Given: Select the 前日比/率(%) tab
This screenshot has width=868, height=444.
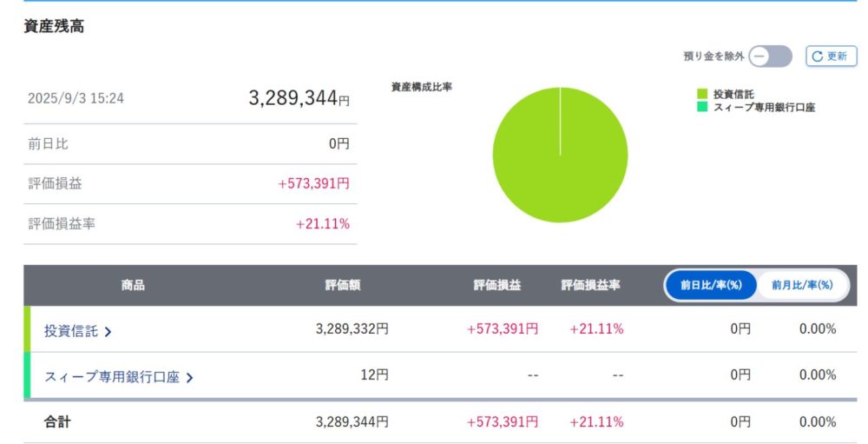Looking at the screenshot, I should [711, 285].
